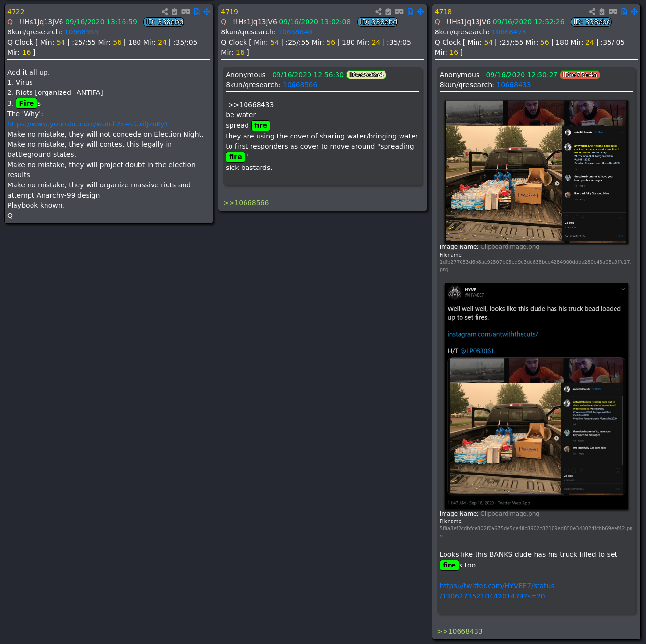Open Anonymous qresearch link 10668433
The width and height of the screenshot is (646, 644).
514,85
